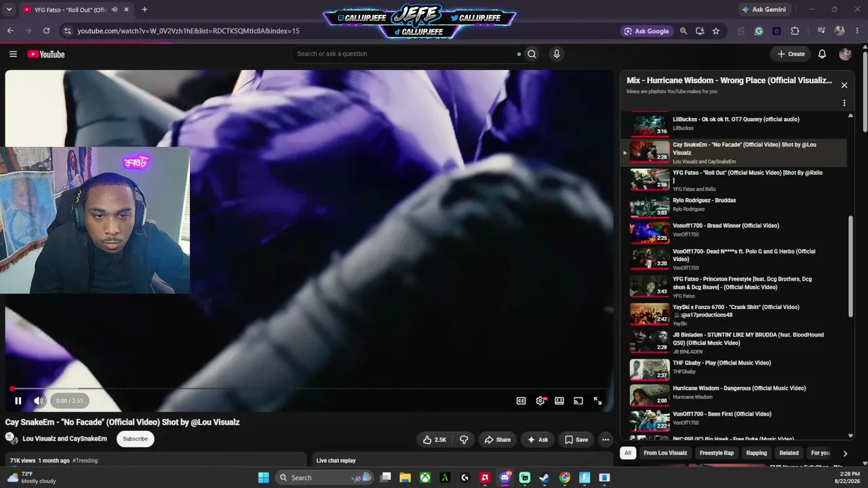This screenshot has height=488, width=868.
Task: Play YFG Fatso - Roll Out from playlist
Action: point(734,180)
